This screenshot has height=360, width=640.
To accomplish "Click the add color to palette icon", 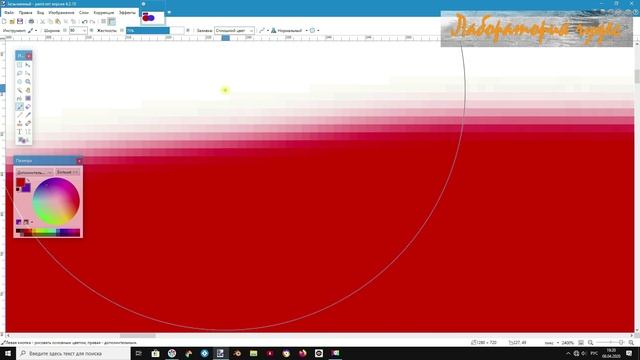I will tap(18, 222).
